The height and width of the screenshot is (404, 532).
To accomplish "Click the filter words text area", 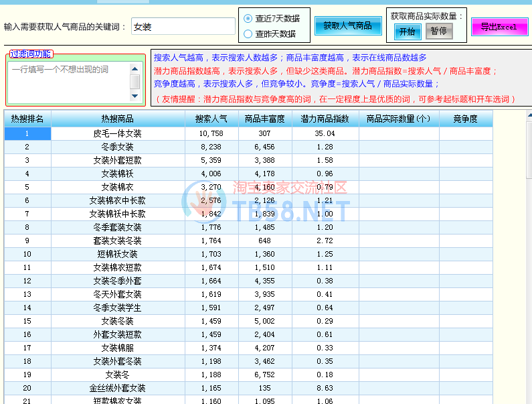I will [x=69, y=82].
